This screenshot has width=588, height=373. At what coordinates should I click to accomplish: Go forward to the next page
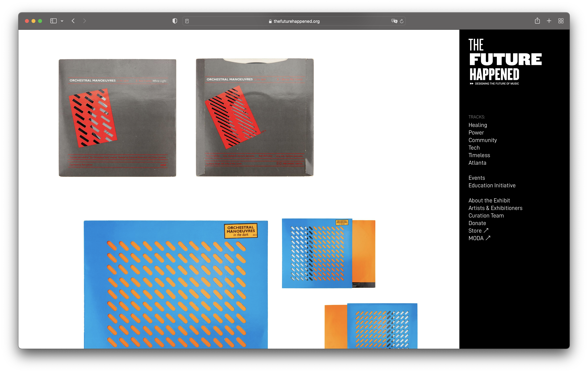click(84, 21)
